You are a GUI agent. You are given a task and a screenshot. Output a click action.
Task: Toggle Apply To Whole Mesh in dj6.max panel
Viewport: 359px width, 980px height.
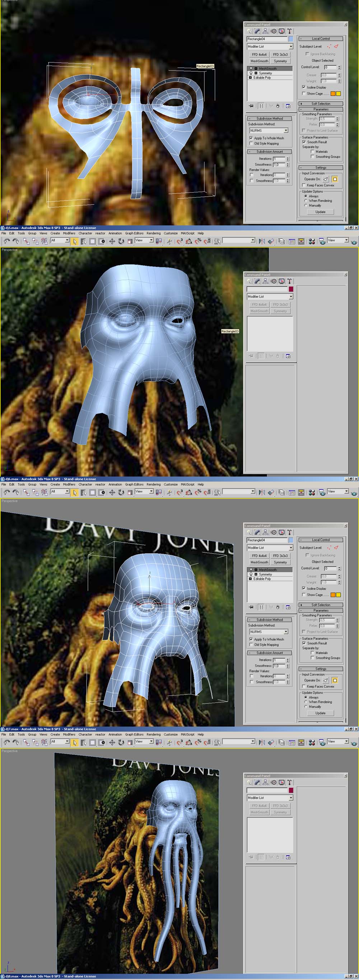tap(251, 639)
